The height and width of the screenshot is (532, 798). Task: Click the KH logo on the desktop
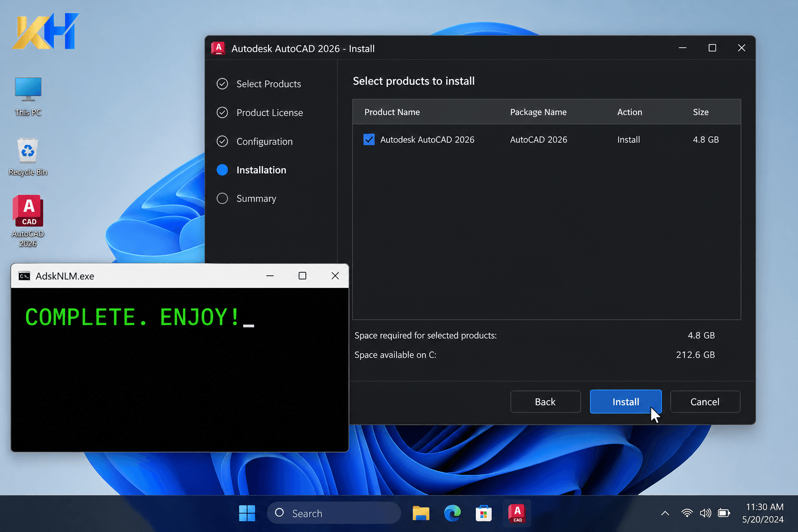pyautogui.click(x=46, y=31)
